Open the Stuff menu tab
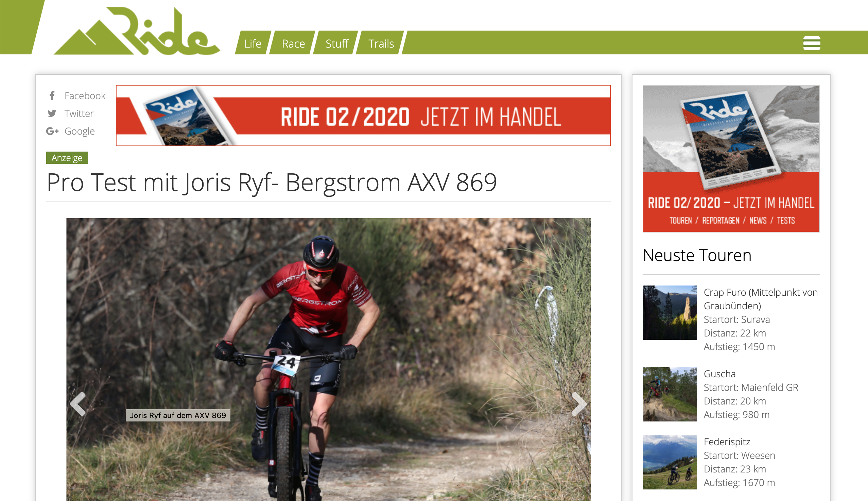The image size is (868, 501). (336, 43)
